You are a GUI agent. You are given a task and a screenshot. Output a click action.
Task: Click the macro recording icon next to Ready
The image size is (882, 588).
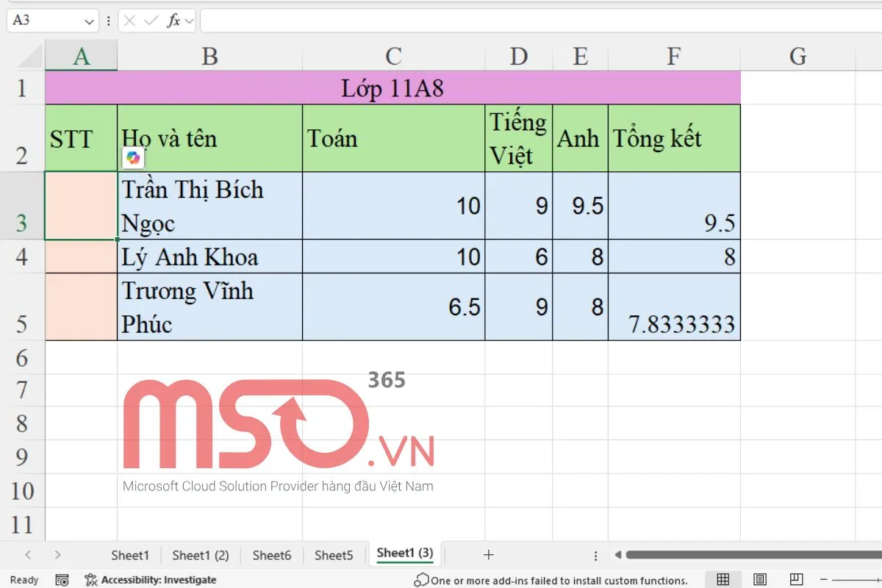pyautogui.click(x=62, y=580)
